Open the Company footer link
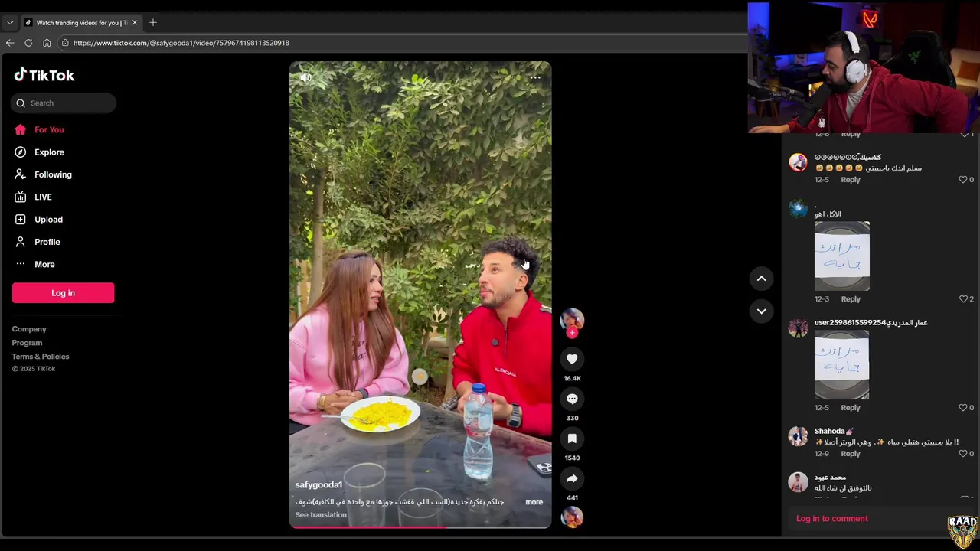Viewport: 980px width, 551px height. 29,329
